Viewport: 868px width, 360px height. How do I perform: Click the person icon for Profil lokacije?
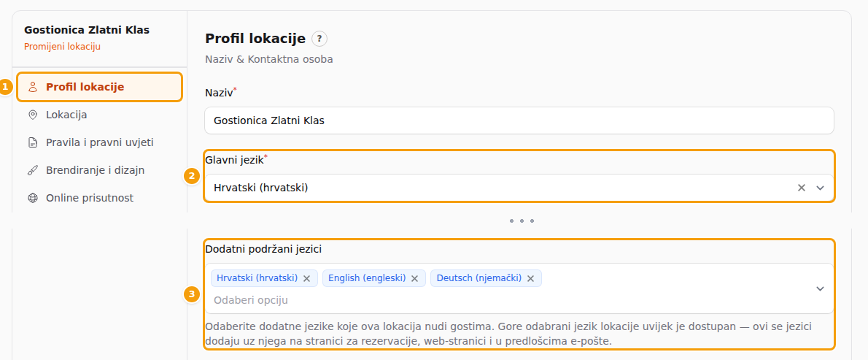[33, 87]
